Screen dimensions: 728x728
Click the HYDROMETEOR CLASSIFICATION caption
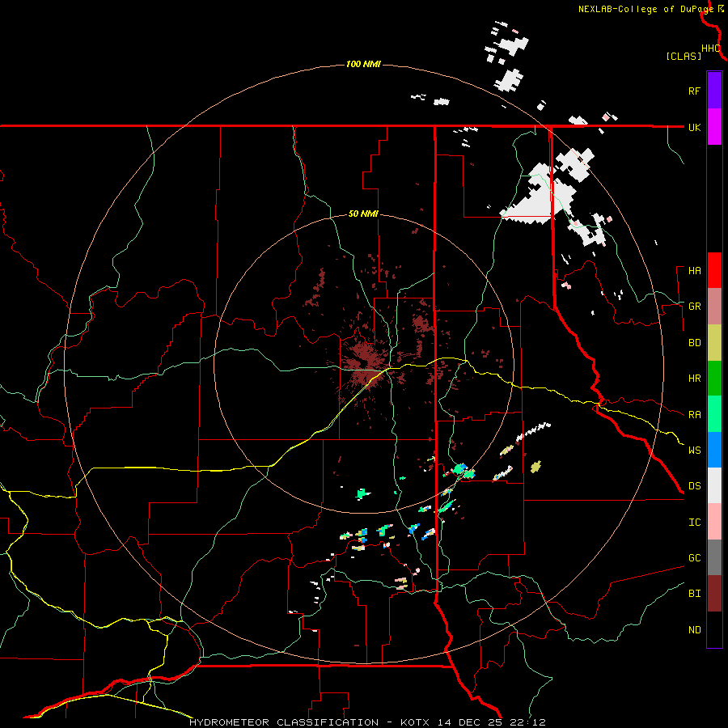coord(284,722)
